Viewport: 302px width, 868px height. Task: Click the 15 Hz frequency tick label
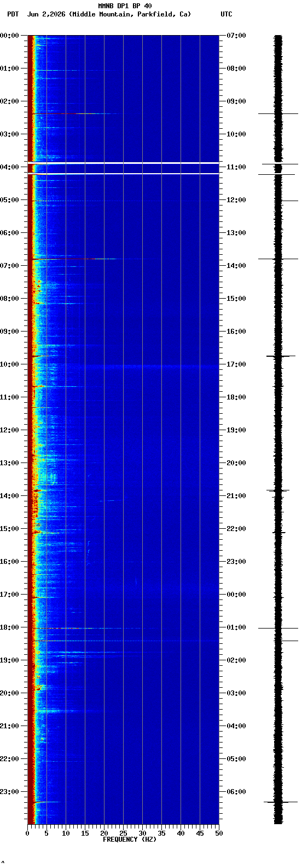[x=85, y=833]
